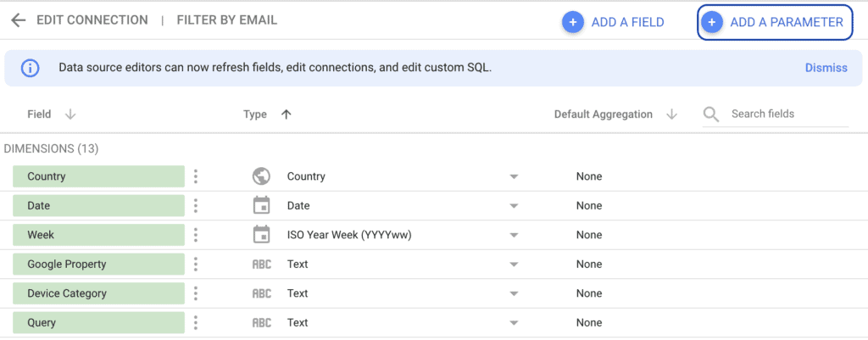Image resolution: width=868 pixels, height=340 pixels.
Task: Click None aggregation in Device Category row
Action: tap(589, 293)
